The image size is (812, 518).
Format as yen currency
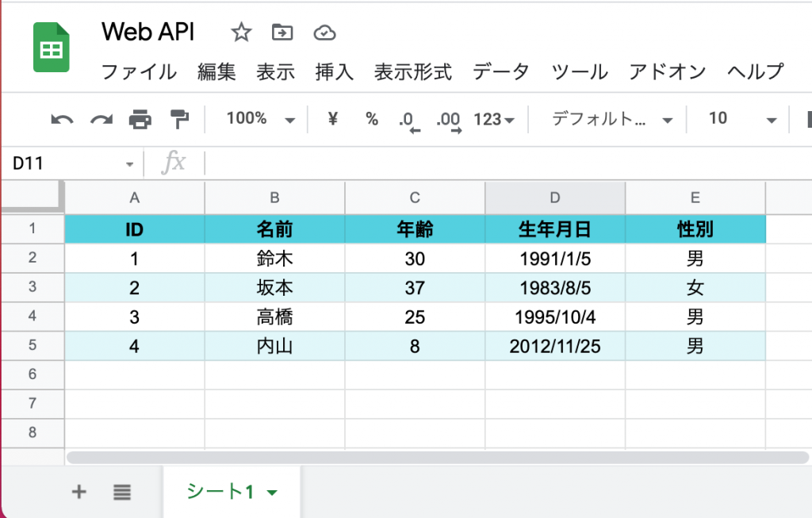click(x=333, y=119)
